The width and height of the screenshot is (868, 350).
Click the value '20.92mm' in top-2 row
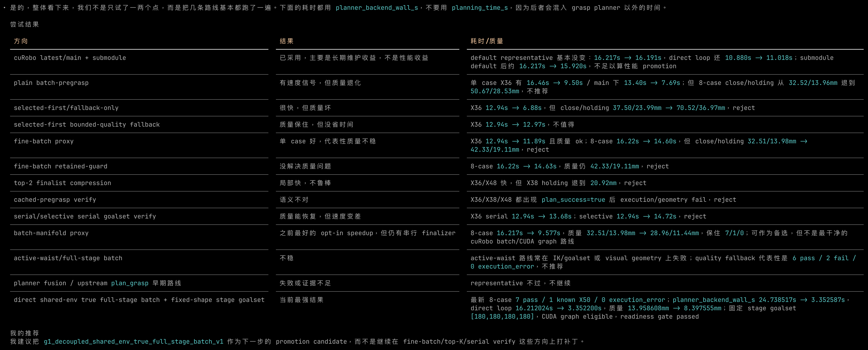604,183
